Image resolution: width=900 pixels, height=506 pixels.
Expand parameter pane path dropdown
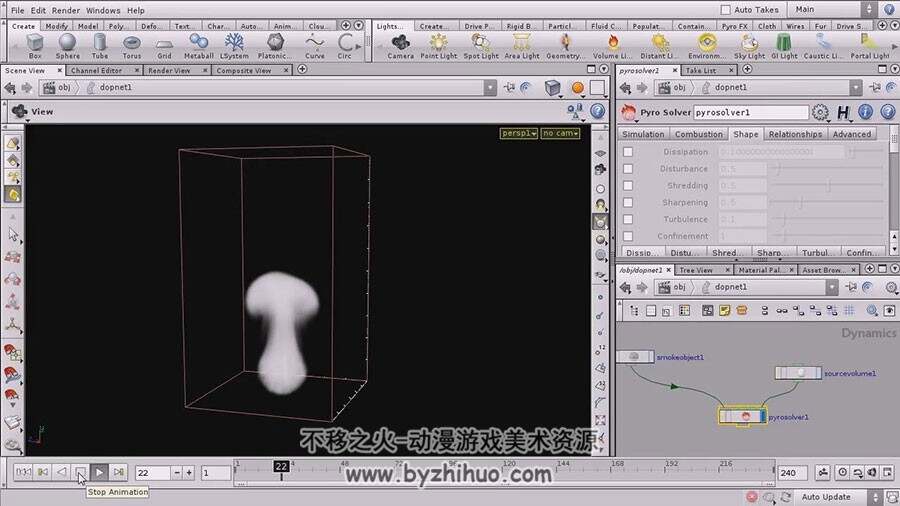tap(856, 88)
